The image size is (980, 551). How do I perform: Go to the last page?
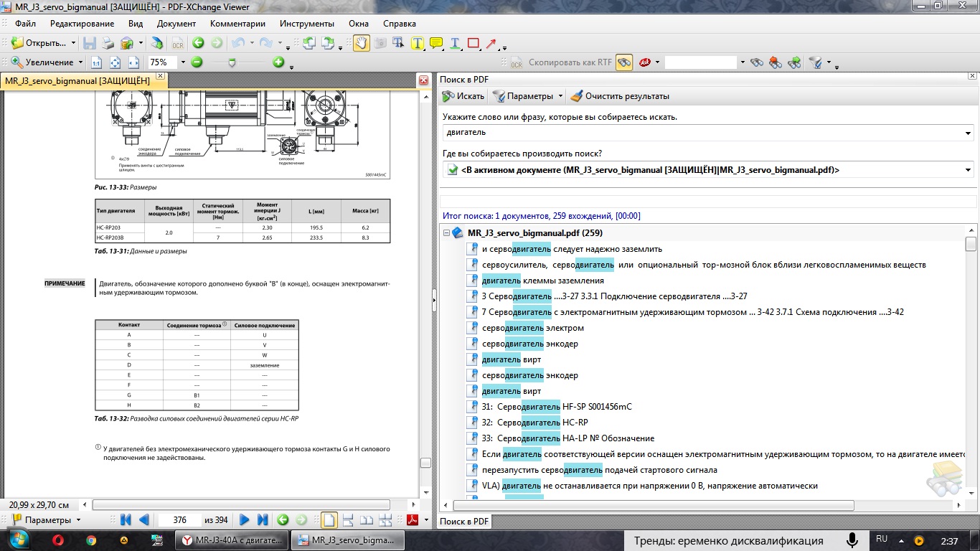pyautogui.click(x=263, y=520)
